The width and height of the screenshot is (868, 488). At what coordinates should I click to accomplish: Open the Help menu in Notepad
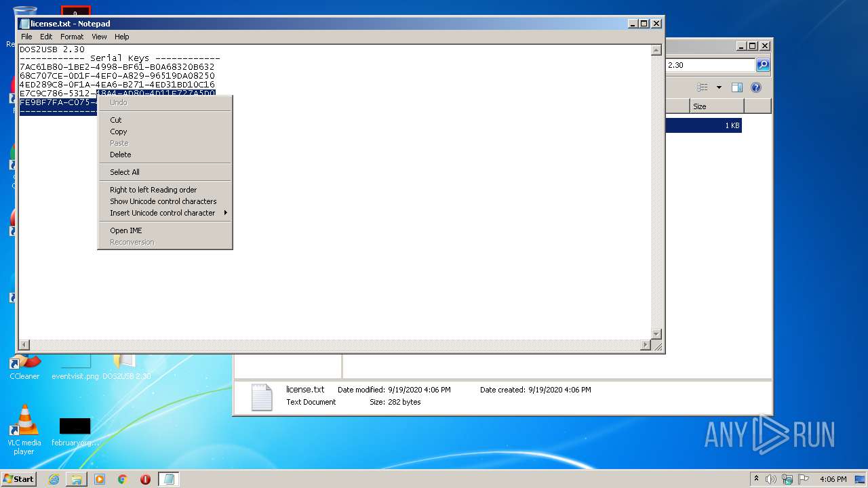(x=122, y=37)
